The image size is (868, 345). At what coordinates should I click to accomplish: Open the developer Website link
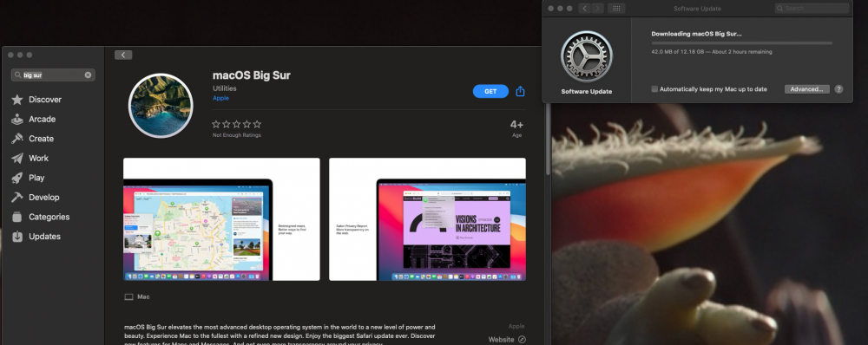coord(501,340)
